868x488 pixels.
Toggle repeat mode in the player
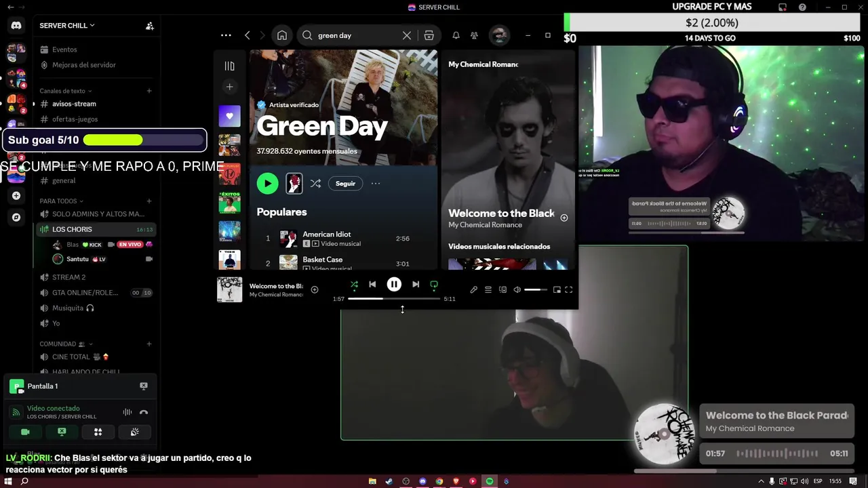pyautogui.click(x=434, y=285)
